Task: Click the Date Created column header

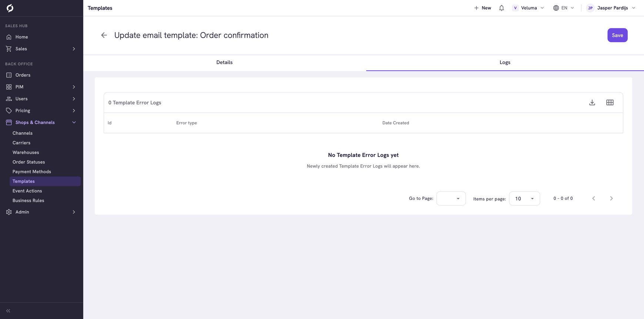Action: (396, 123)
